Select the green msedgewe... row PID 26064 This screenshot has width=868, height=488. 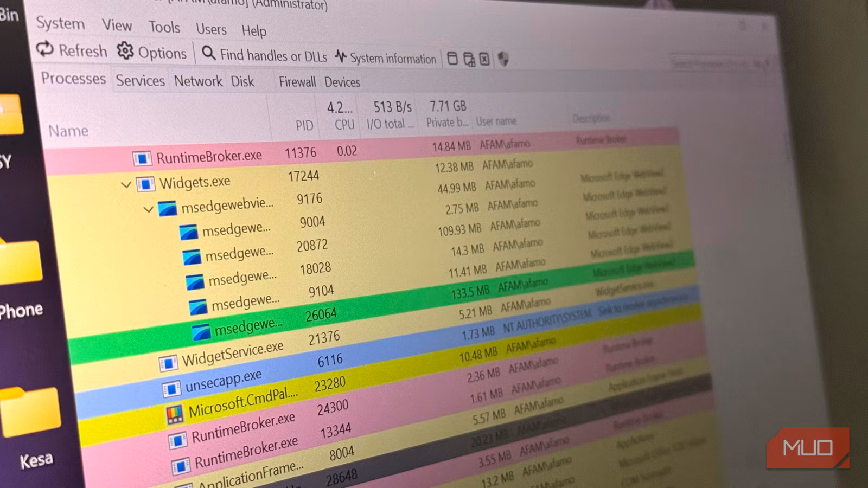(381, 307)
